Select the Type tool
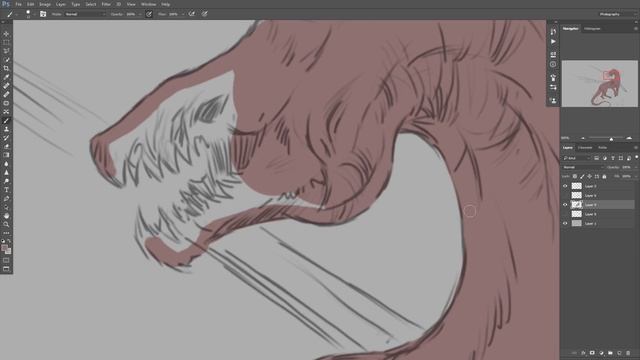The width and height of the screenshot is (640, 360). click(x=6, y=189)
